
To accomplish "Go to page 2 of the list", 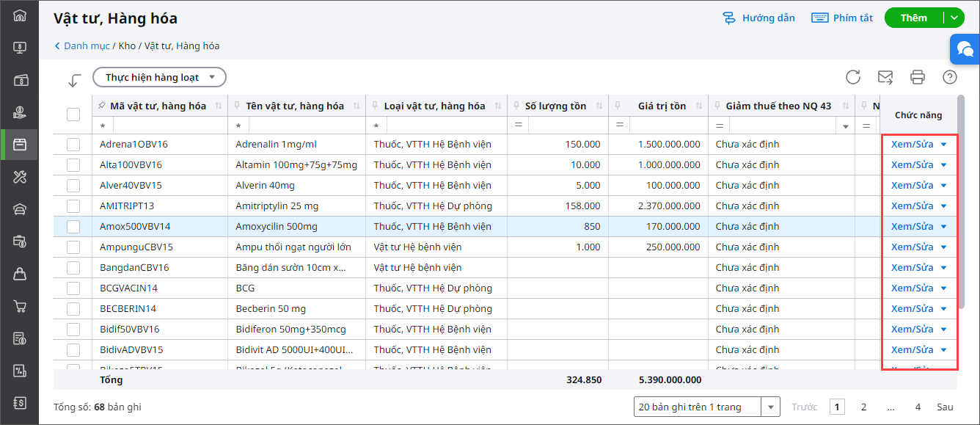I will coord(864,407).
